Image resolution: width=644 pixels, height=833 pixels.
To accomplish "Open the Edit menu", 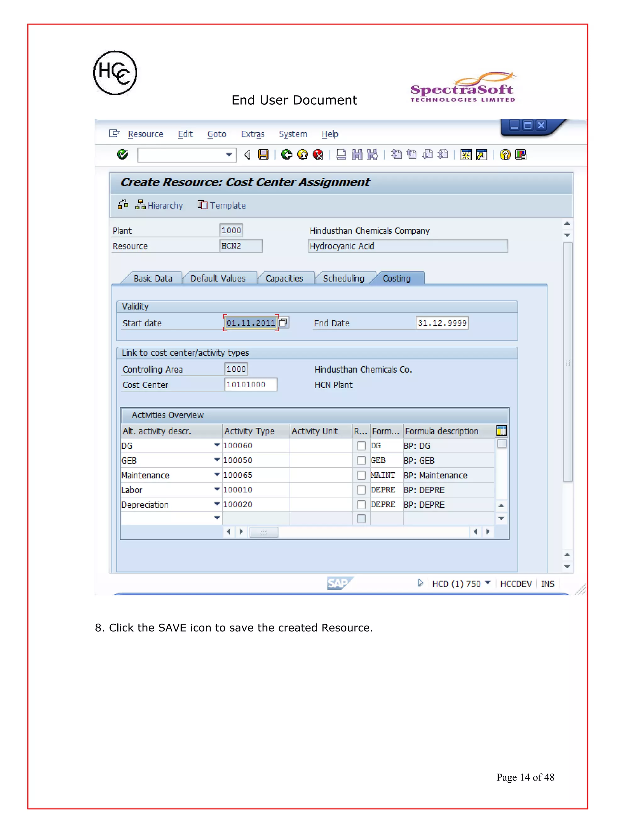I will 185,134.
